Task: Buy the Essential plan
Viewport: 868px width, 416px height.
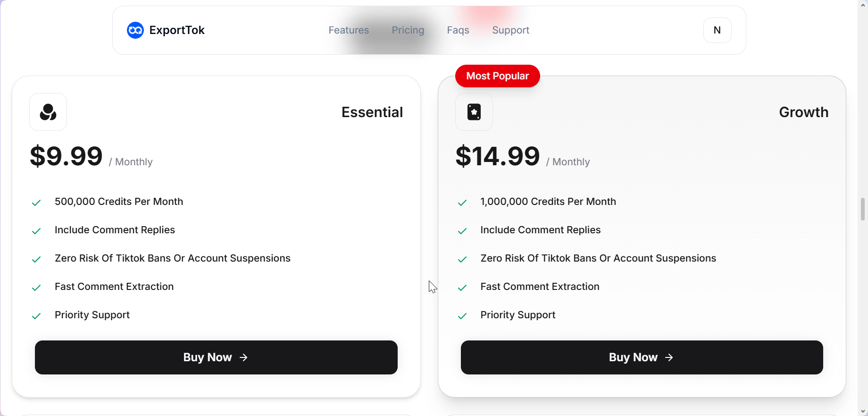Action: click(216, 357)
